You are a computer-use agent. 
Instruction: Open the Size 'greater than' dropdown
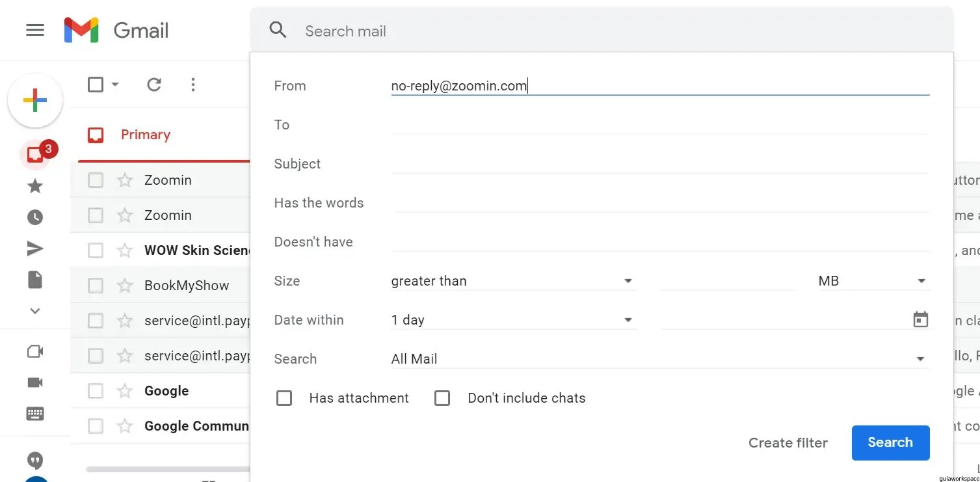[x=514, y=281]
